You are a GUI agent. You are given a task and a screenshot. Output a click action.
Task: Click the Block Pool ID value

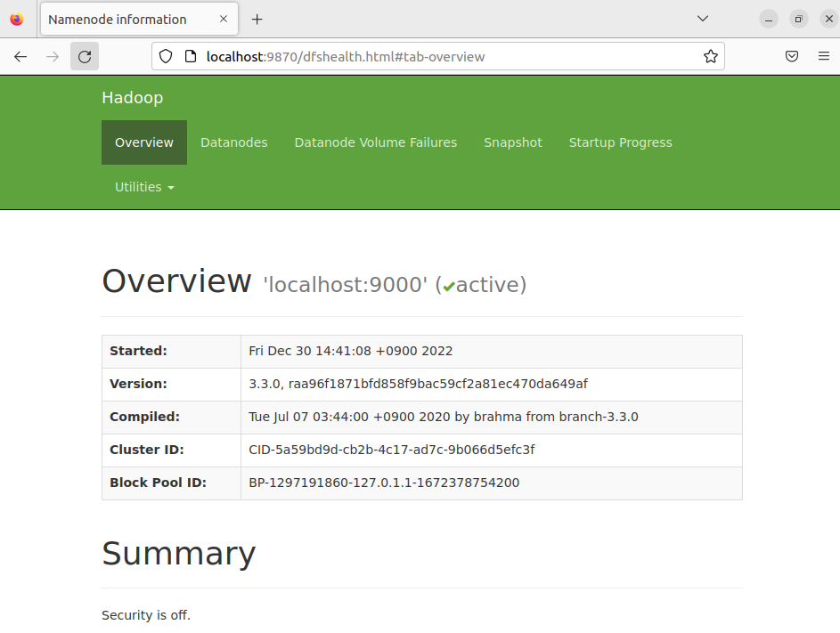384,483
